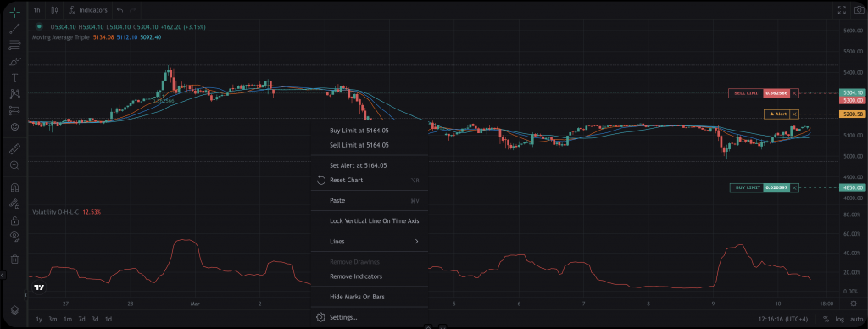Click the 4850.00 buy price label

pyautogui.click(x=852, y=187)
